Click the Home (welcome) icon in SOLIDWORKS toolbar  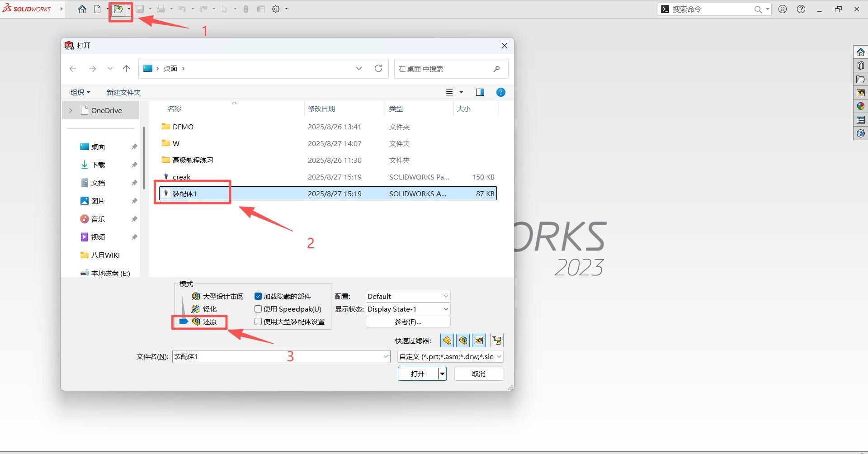tap(82, 9)
